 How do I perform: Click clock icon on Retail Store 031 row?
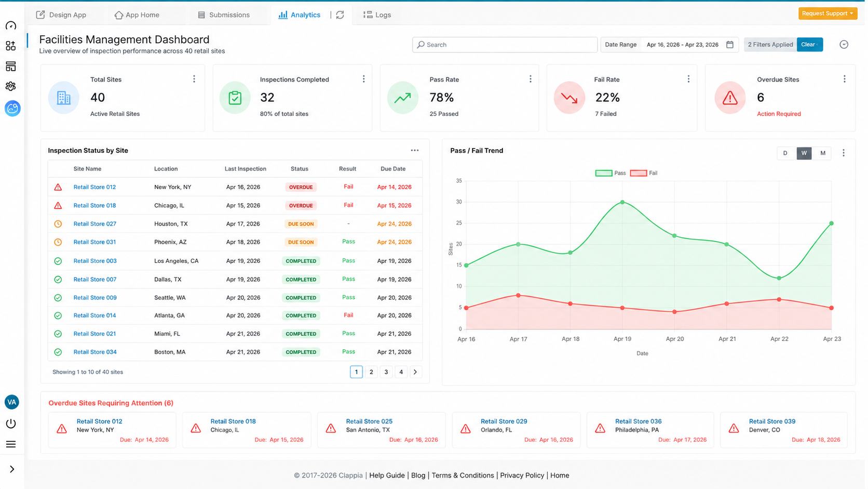pos(58,242)
